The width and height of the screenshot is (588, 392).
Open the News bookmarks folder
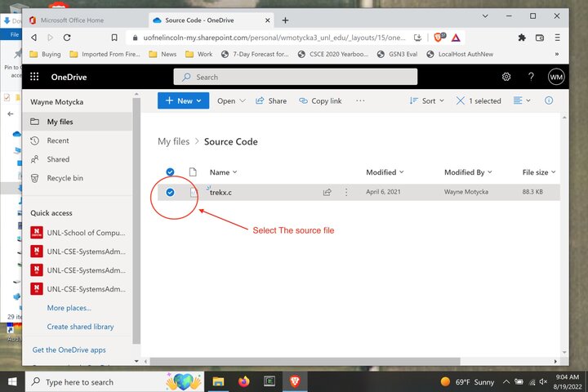[163, 54]
